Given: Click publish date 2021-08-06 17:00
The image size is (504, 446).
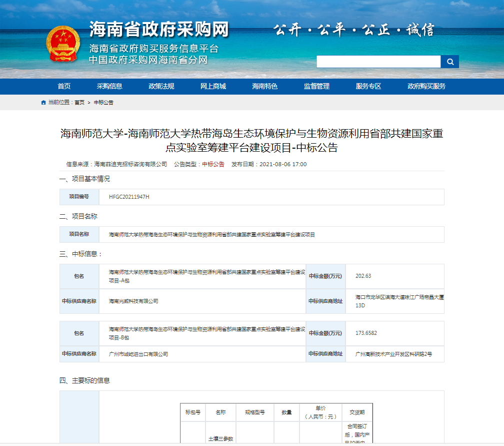Looking at the screenshot, I should coord(283,164).
